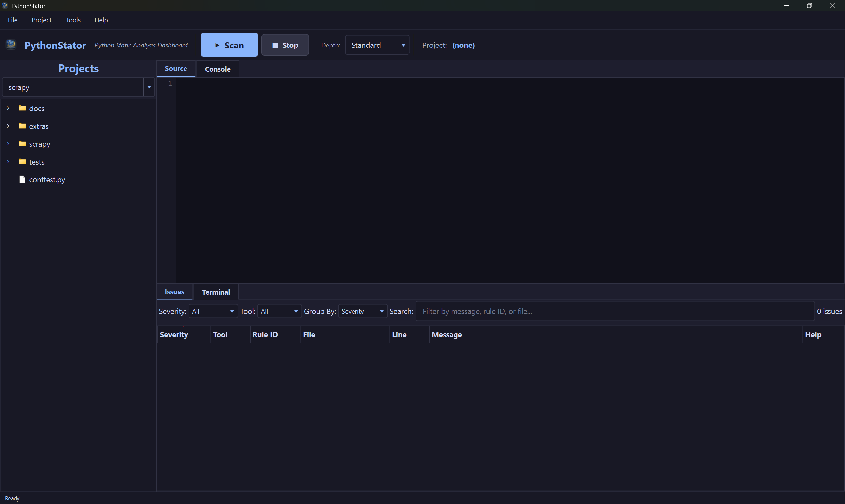Click into the source code editor area
The width and height of the screenshot is (845, 504).
tap(510, 180)
